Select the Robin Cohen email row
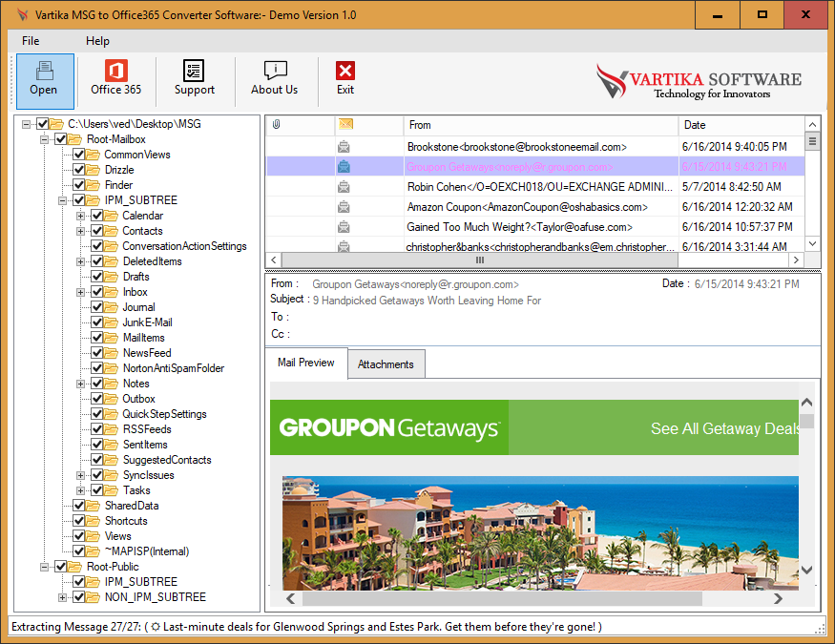 (535, 187)
